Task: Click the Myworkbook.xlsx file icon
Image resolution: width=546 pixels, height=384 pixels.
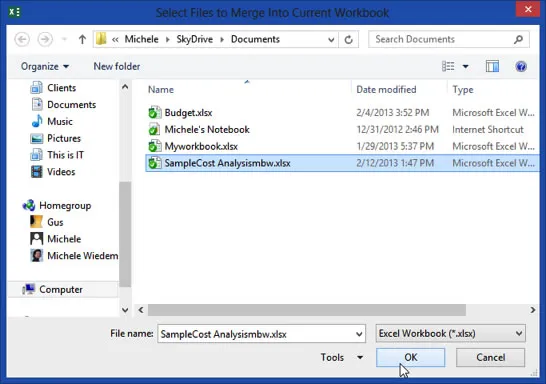Action: [155, 146]
